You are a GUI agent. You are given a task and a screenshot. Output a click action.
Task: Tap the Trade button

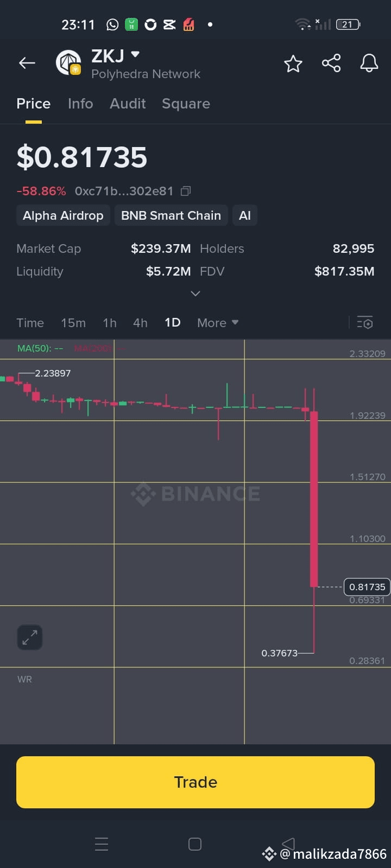click(195, 782)
